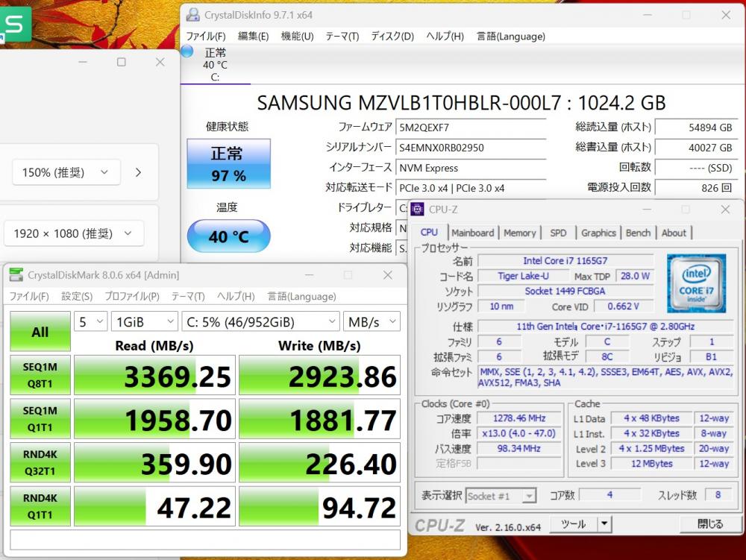Viewport: 746px width, 560px height.
Task: Click the RND4K Q1T1 write result 94.72
Action: pyautogui.click(x=320, y=506)
